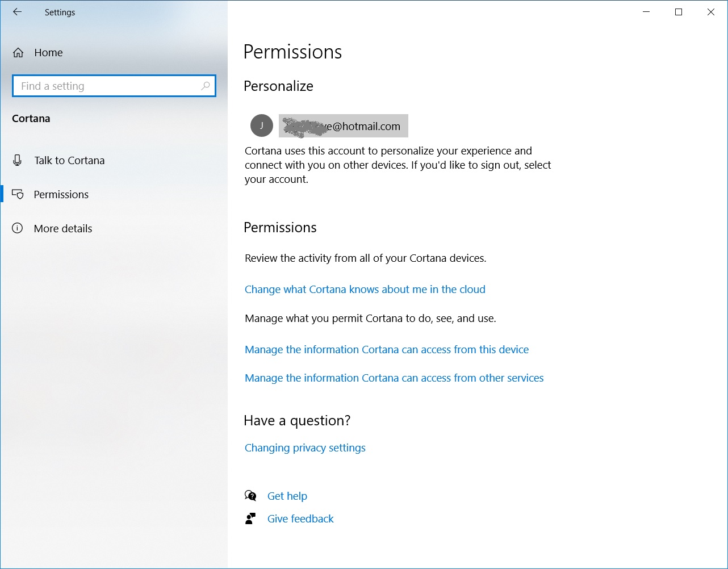
Task: Click the search magnifier icon
Action: [x=206, y=86]
